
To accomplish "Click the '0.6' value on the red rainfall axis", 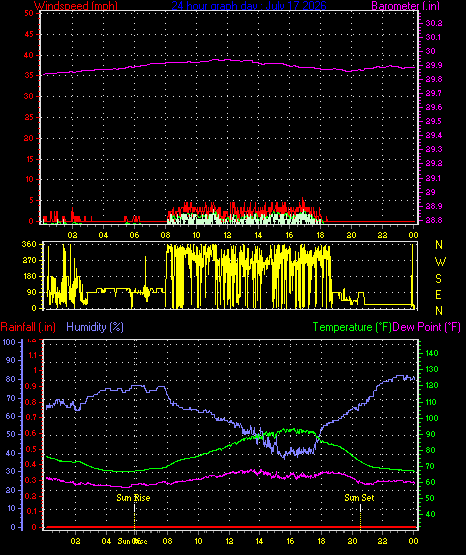I will point(31,433).
